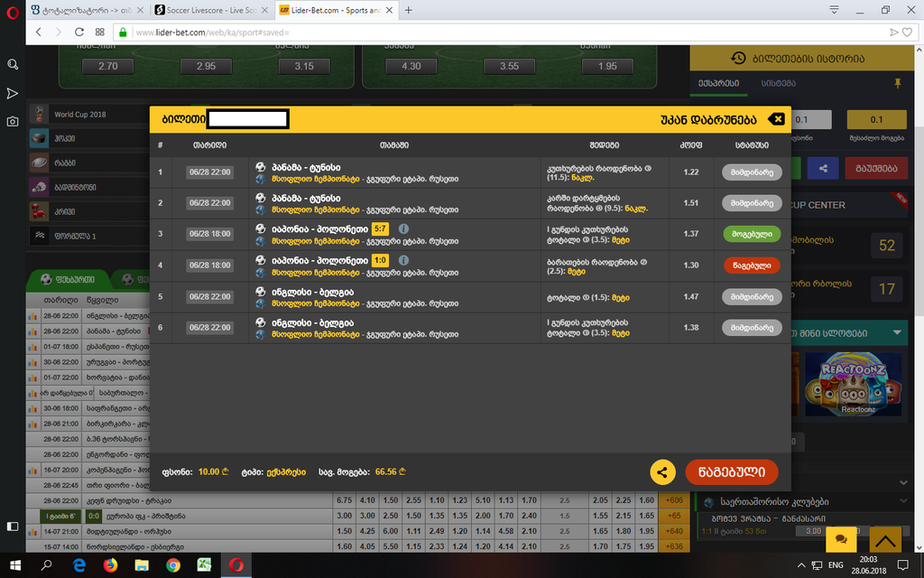Select the 2.70 odds button
This screenshot has height=578, width=924.
tap(108, 66)
